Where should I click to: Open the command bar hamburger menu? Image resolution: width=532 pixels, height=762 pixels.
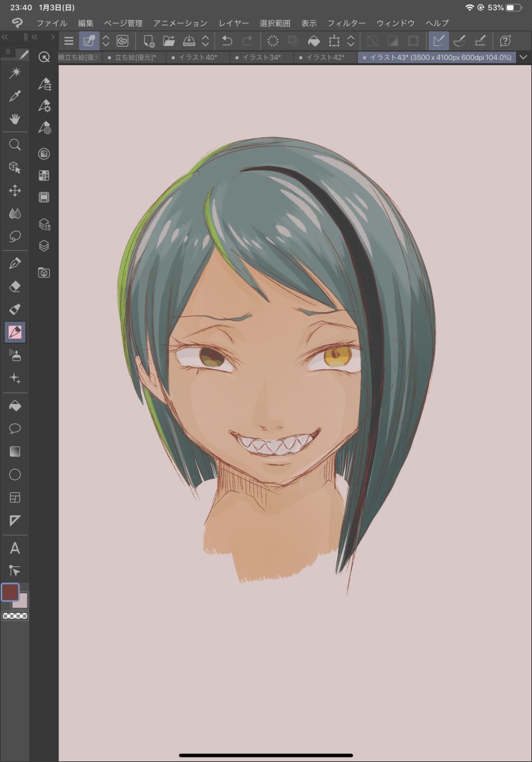(69, 41)
